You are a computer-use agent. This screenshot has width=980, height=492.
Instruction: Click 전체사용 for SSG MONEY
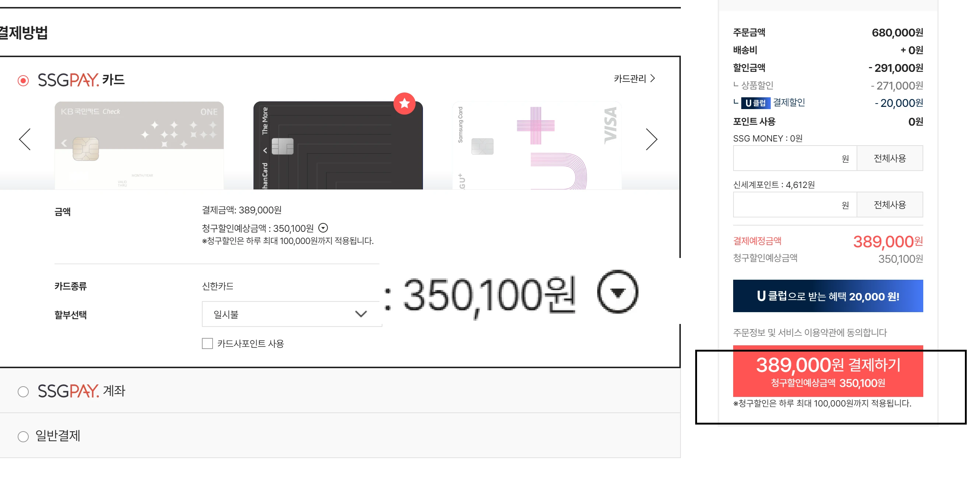click(x=889, y=158)
